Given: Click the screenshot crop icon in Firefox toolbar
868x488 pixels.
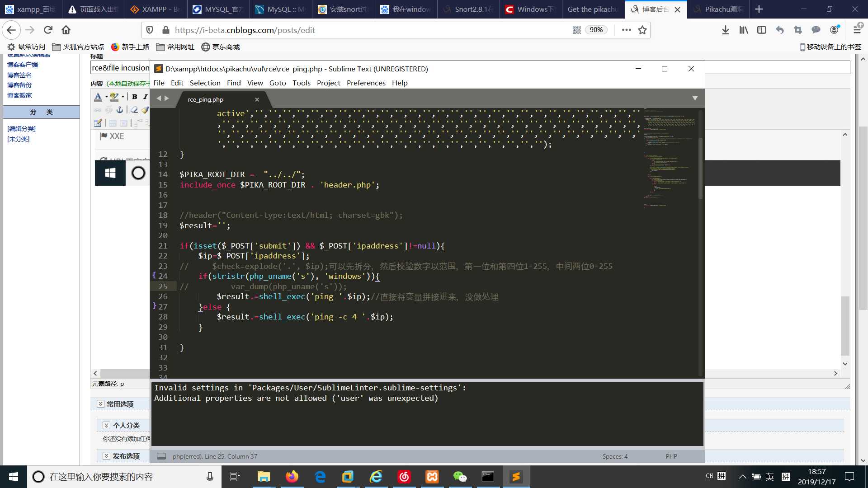Looking at the screenshot, I should (x=798, y=30).
